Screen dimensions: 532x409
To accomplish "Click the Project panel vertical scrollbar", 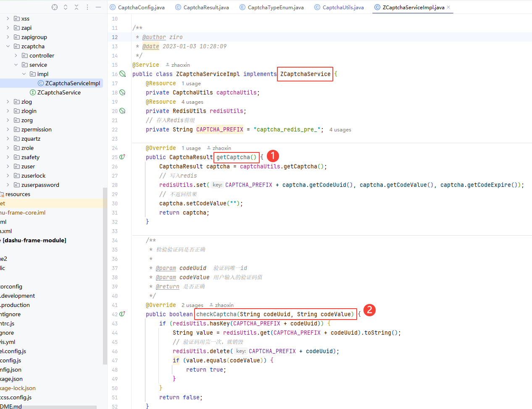I will click(x=105, y=276).
